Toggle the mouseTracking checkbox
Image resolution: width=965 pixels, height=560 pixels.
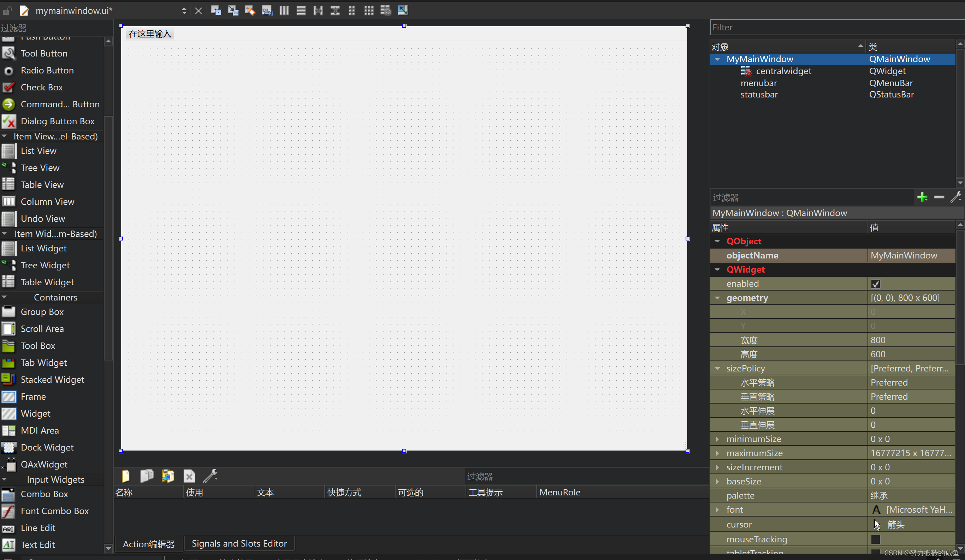[875, 539]
